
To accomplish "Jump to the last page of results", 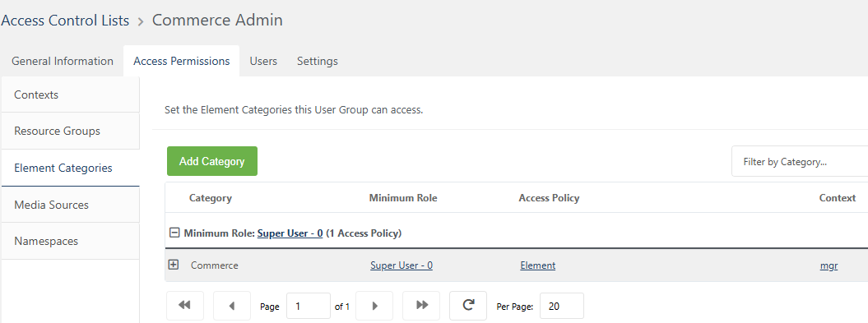I will 421,305.
